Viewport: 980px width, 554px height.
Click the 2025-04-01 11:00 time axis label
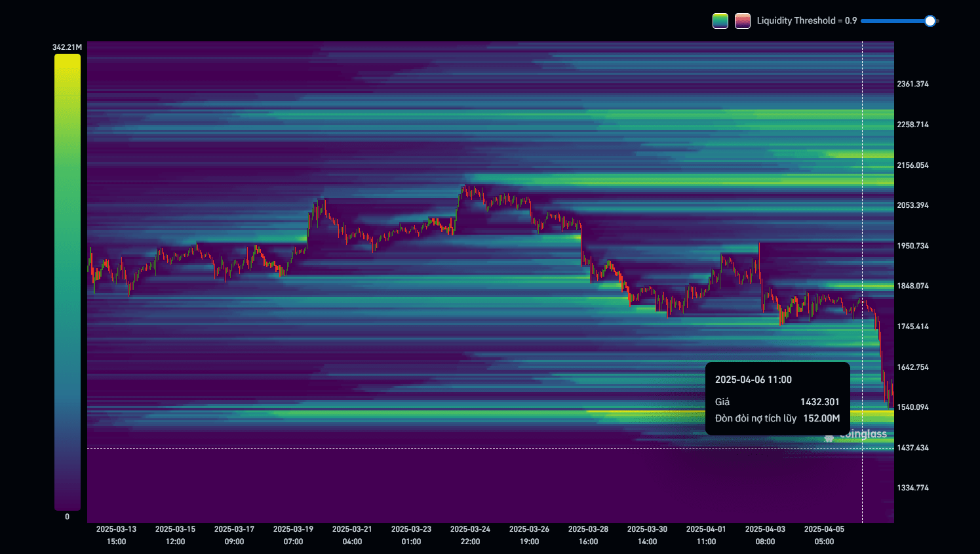click(x=707, y=535)
